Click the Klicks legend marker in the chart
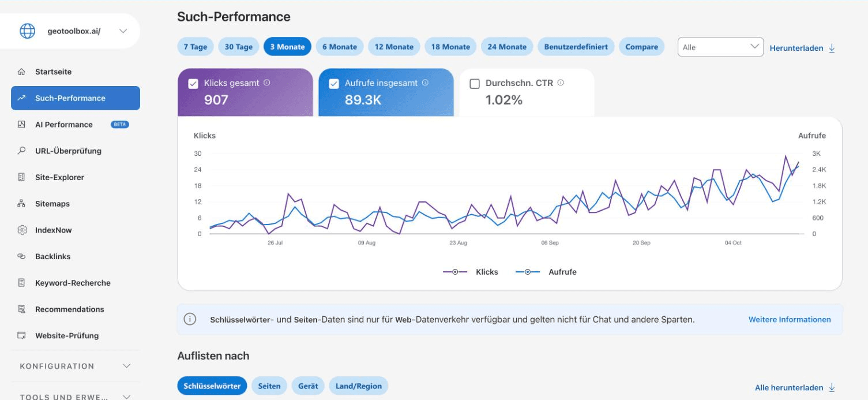 pyautogui.click(x=455, y=272)
